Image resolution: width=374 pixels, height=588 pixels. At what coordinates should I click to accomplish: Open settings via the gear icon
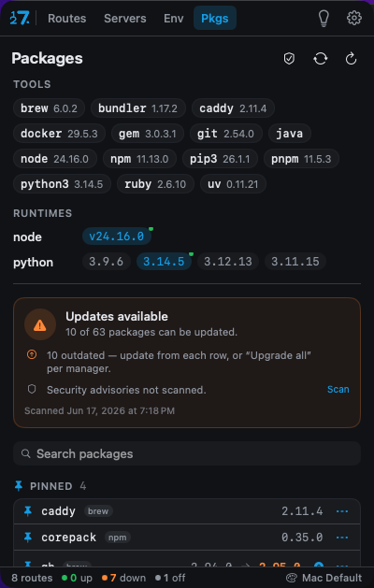(354, 18)
